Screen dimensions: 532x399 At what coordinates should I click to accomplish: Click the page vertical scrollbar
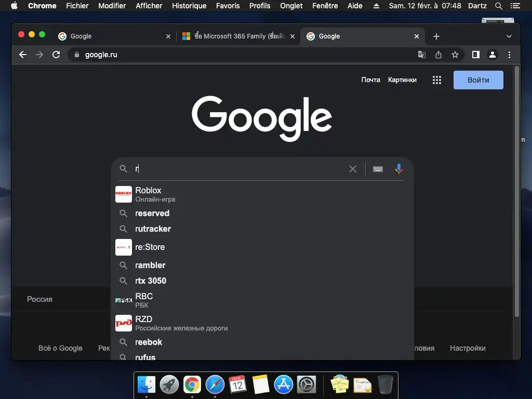click(x=517, y=192)
